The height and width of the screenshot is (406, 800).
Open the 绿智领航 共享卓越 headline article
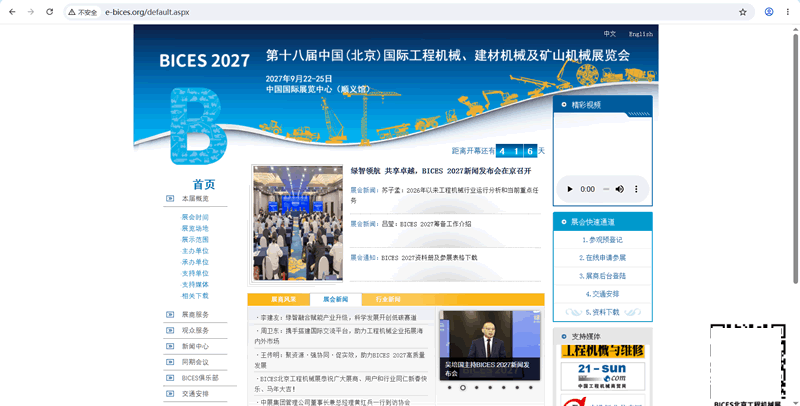point(441,171)
